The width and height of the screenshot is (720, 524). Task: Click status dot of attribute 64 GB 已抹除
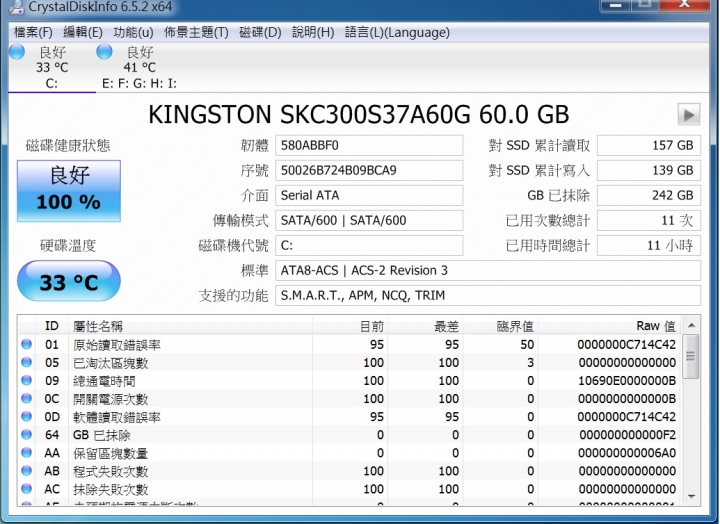(27, 434)
